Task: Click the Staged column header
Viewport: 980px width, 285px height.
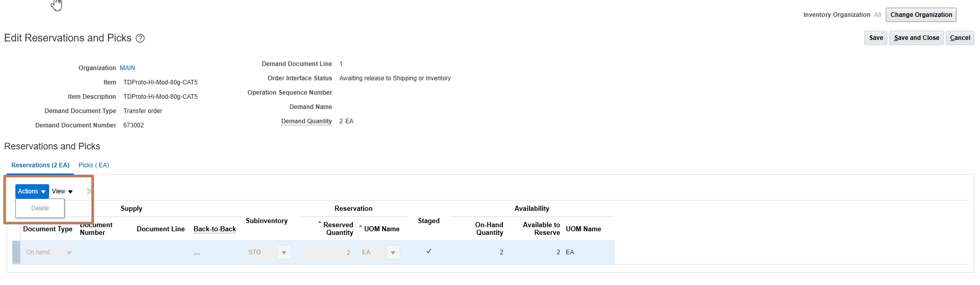Action: click(x=429, y=221)
